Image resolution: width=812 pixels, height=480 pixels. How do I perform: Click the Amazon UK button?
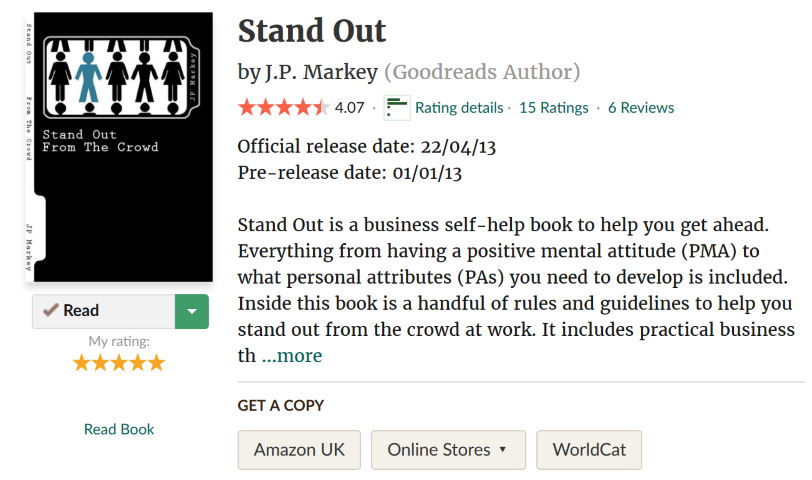pyautogui.click(x=299, y=450)
